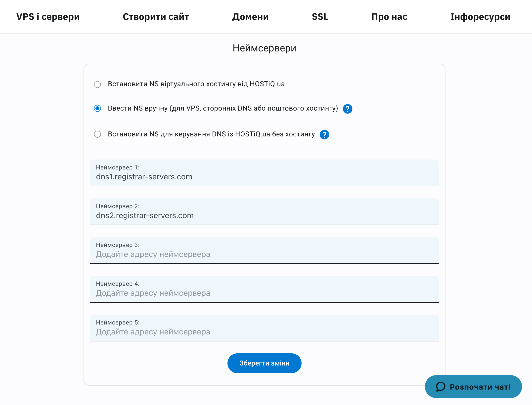Viewport: 532px width, 405px height.
Task: Click into Неймсервер 1 field
Action: [264, 177]
